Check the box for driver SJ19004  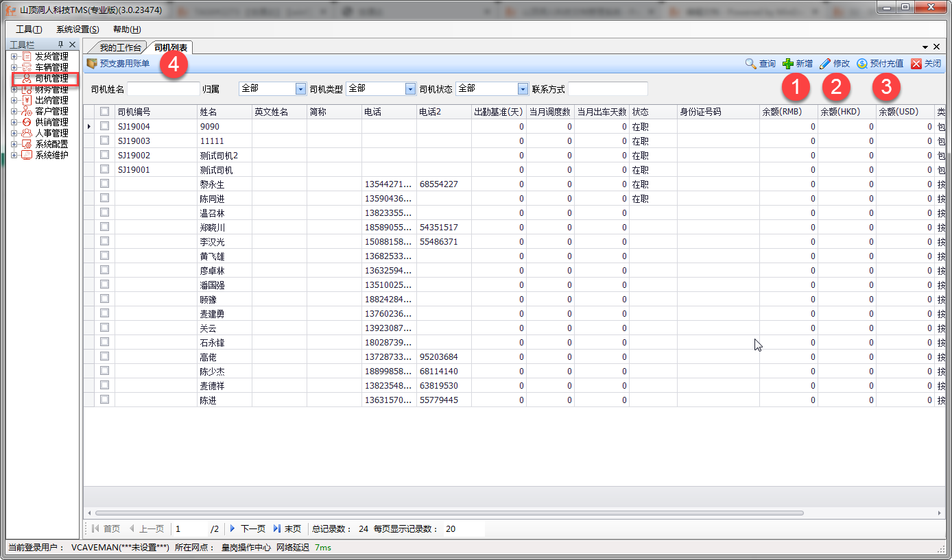[x=105, y=126]
